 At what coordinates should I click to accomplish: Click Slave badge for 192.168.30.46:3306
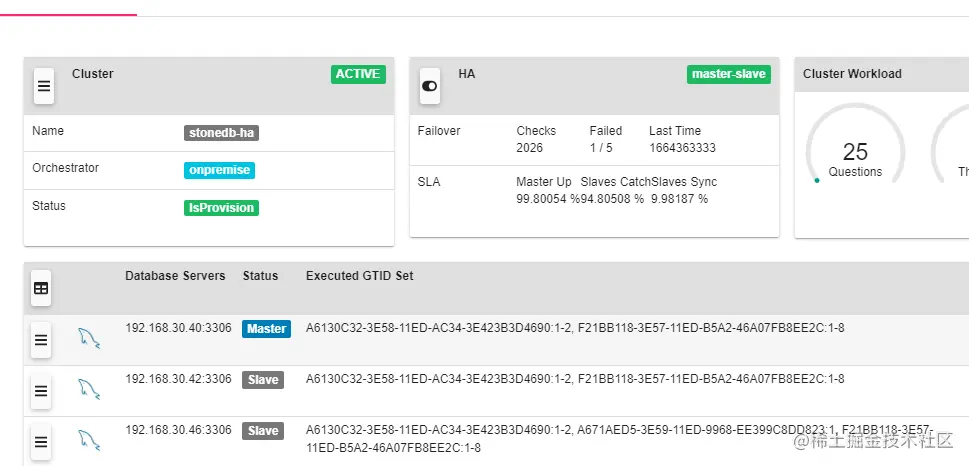coord(263,431)
